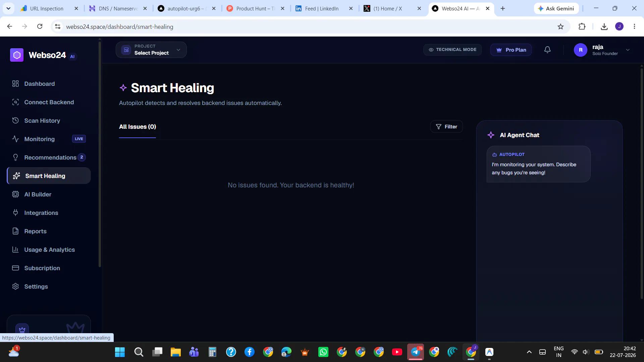644x362 pixels.
Task: Click the LIVE badge next to Monitoring
Action: [x=79, y=139]
